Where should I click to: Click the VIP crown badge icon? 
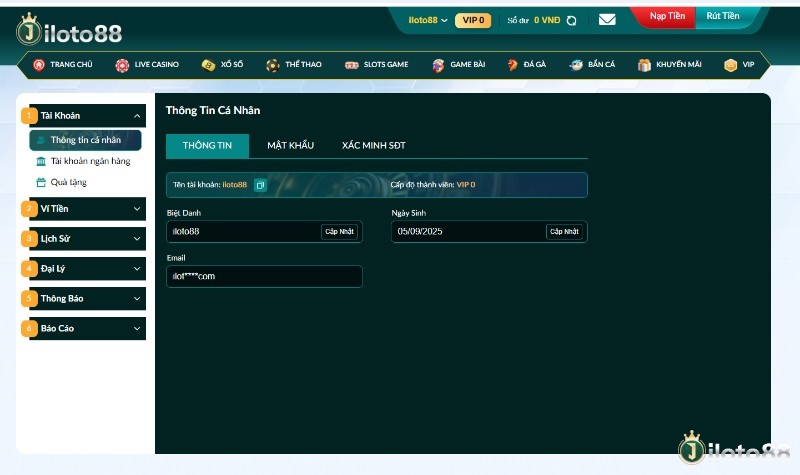[731, 65]
